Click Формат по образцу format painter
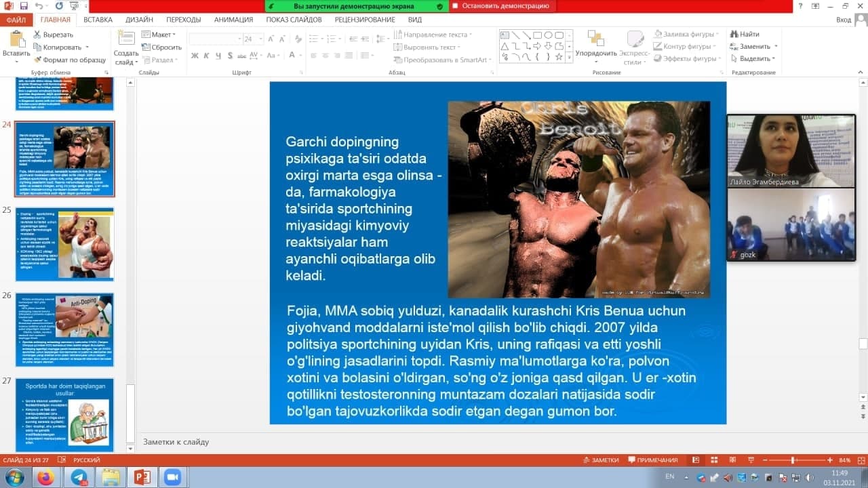This screenshot has width=868, height=488. tap(70, 60)
